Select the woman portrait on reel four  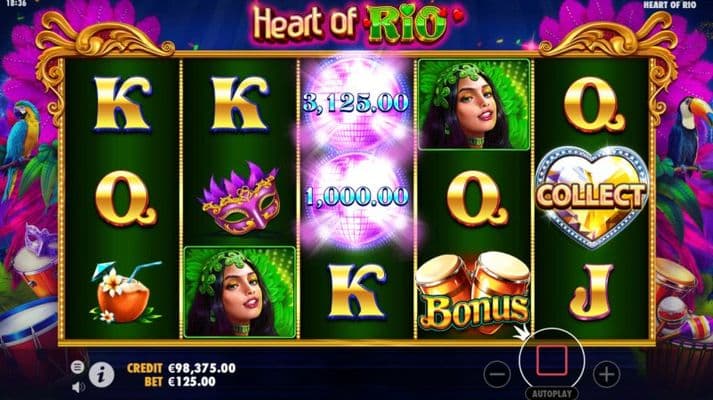tap(474, 104)
